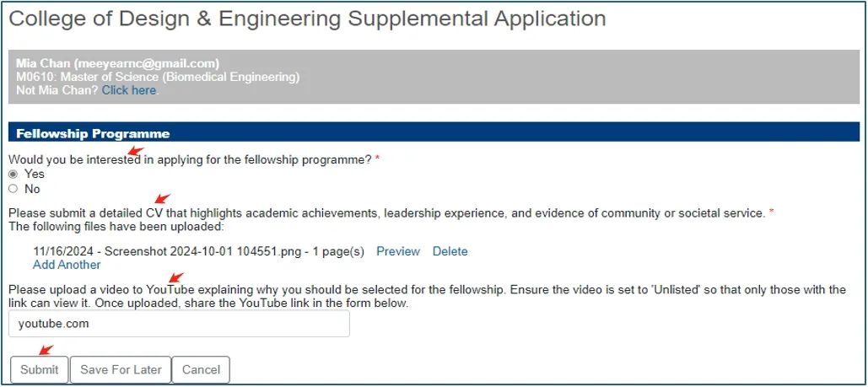Choose the No radio option
Image resolution: width=868 pixels, height=387 pixels.
point(13,189)
